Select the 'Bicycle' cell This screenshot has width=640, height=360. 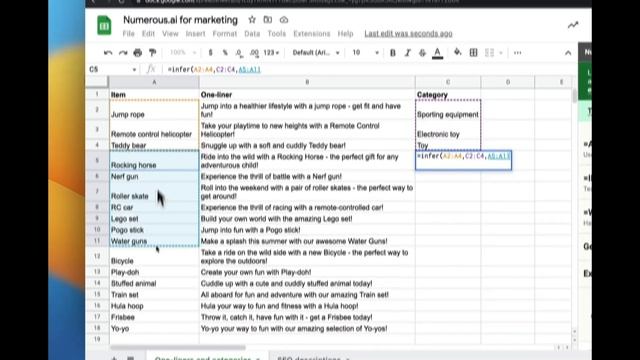pos(154,256)
